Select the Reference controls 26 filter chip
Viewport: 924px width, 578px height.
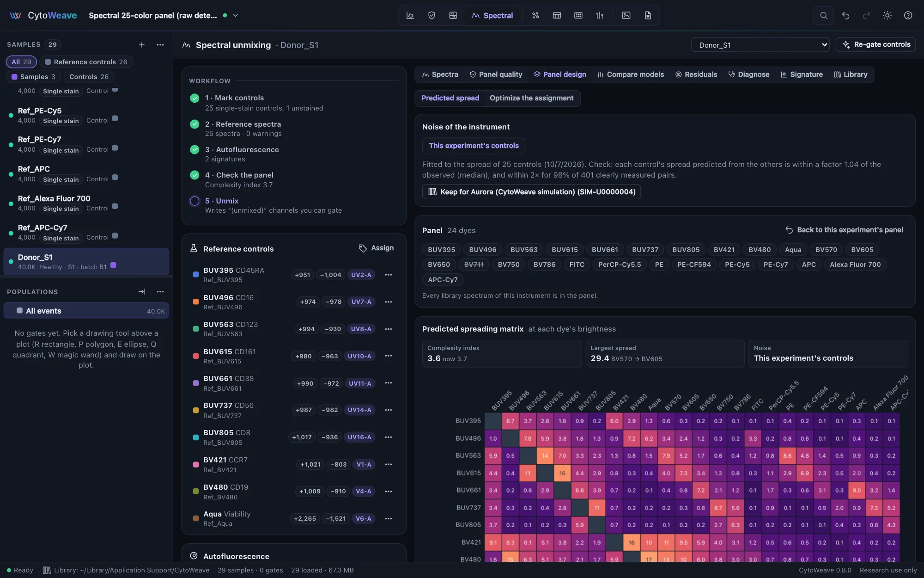point(86,62)
